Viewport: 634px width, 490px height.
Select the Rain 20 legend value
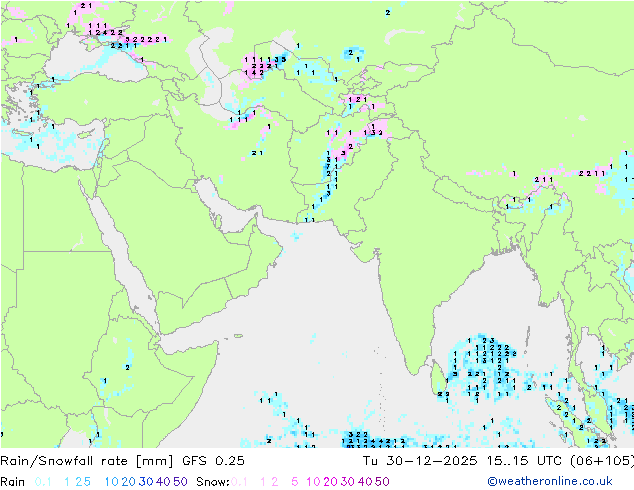click(x=129, y=482)
